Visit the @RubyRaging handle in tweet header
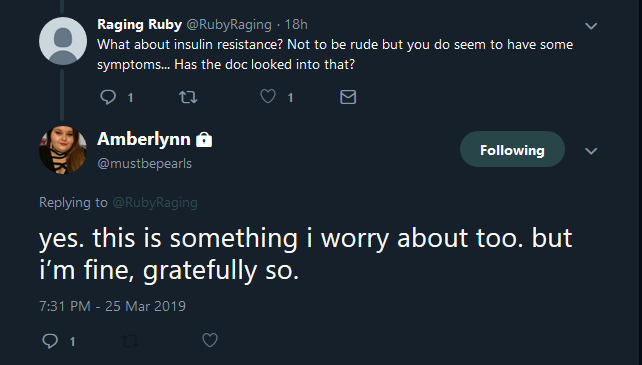 click(229, 25)
